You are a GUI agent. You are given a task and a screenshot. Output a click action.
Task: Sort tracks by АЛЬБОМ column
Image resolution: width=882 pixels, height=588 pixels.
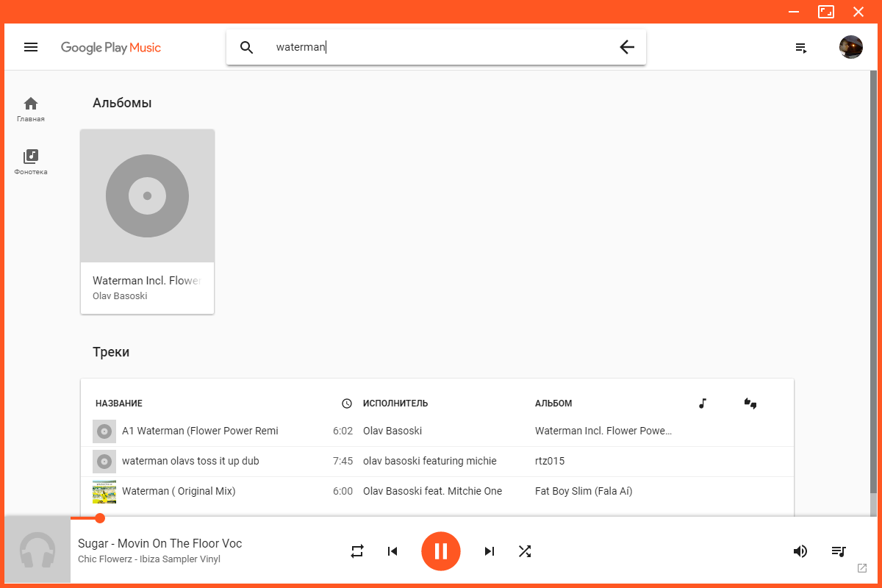click(553, 404)
